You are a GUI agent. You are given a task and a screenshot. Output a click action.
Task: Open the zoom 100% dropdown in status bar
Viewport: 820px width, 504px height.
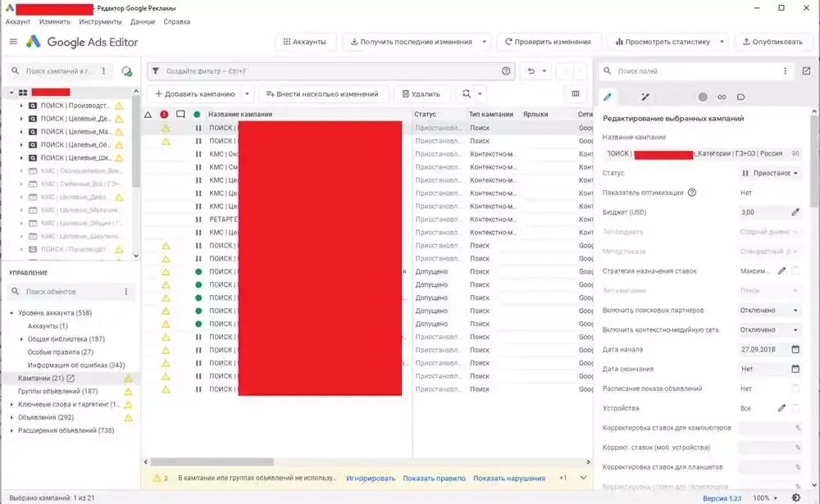point(766,497)
